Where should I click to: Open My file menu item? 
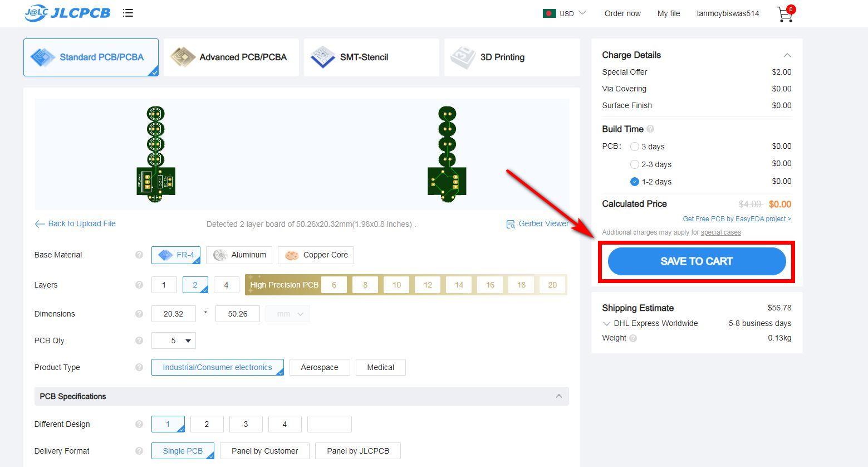click(x=669, y=13)
